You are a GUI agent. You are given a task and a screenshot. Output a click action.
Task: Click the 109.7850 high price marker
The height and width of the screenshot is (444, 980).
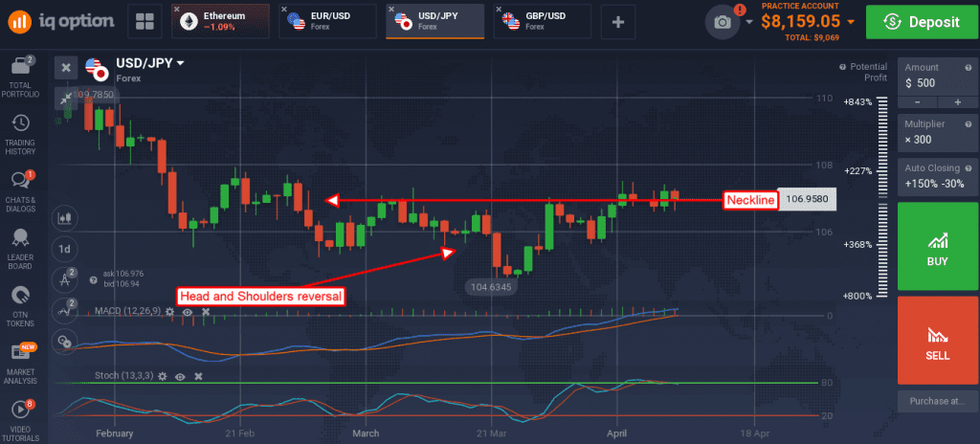92,95
